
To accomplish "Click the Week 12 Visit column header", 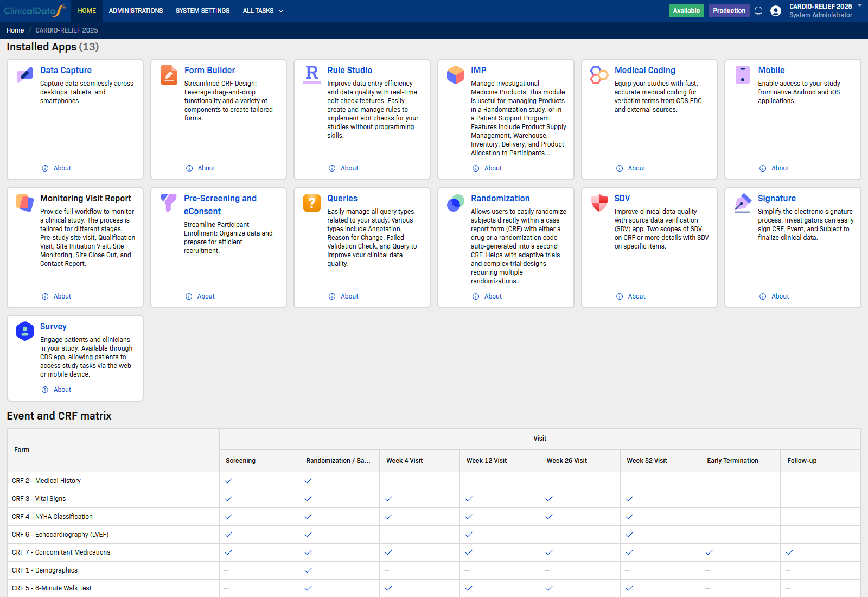I will [500, 461].
